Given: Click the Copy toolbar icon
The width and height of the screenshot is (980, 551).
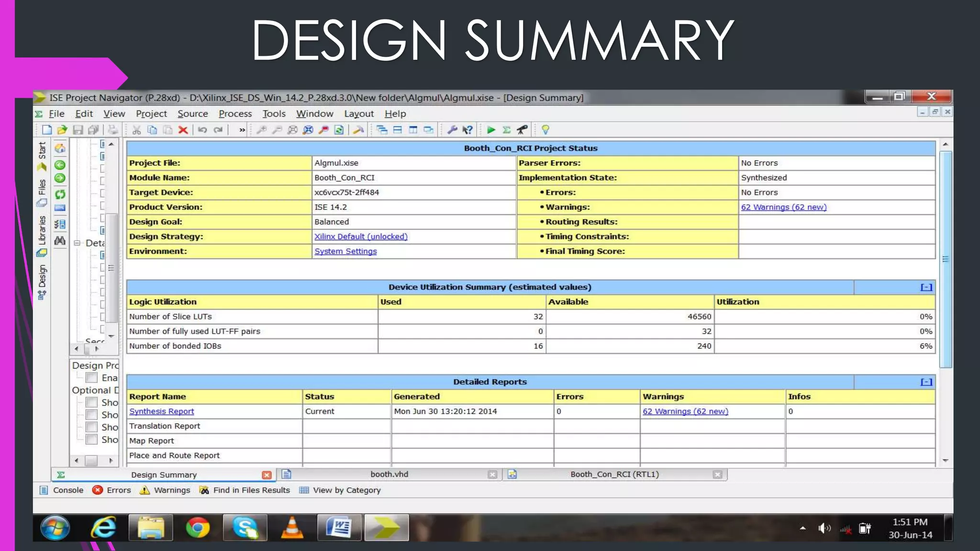Looking at the screenshot, I should 152,130.
